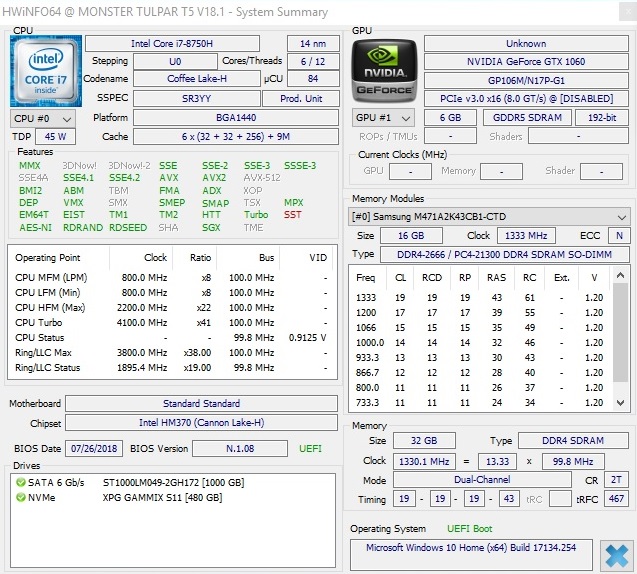Click the Standard Standard motherboard field
Viewport: 637px width, 574px height.
202,403
